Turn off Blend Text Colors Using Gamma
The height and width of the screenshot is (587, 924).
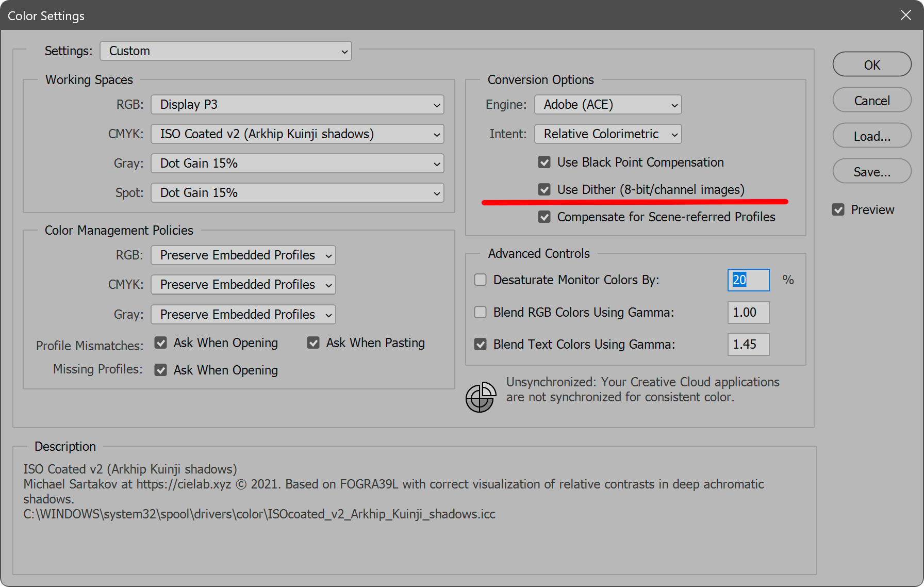480,345
